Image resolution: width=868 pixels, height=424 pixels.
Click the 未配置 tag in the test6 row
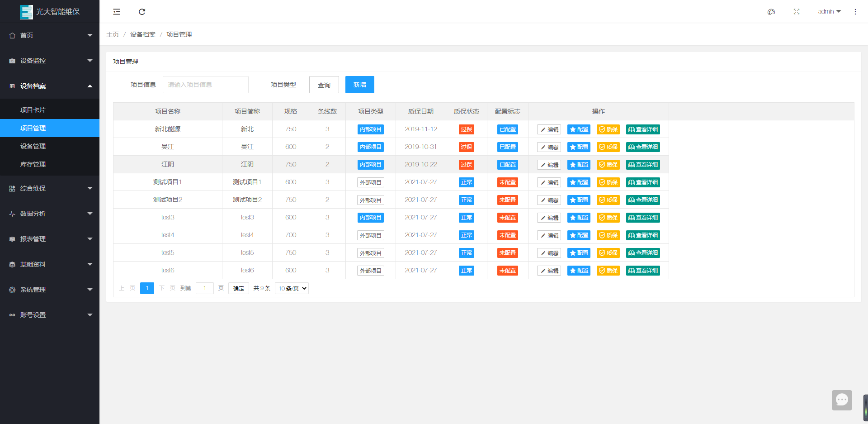tap(508, 271)
